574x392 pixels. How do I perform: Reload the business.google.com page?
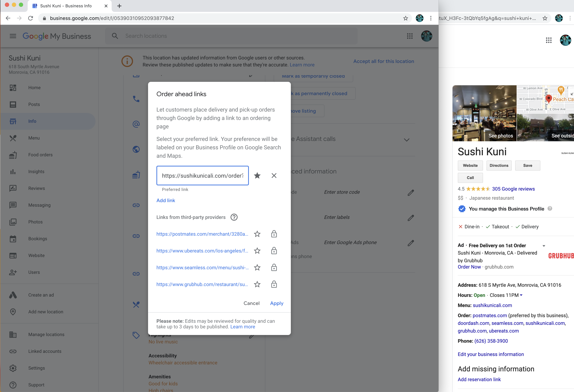point(30,18)
